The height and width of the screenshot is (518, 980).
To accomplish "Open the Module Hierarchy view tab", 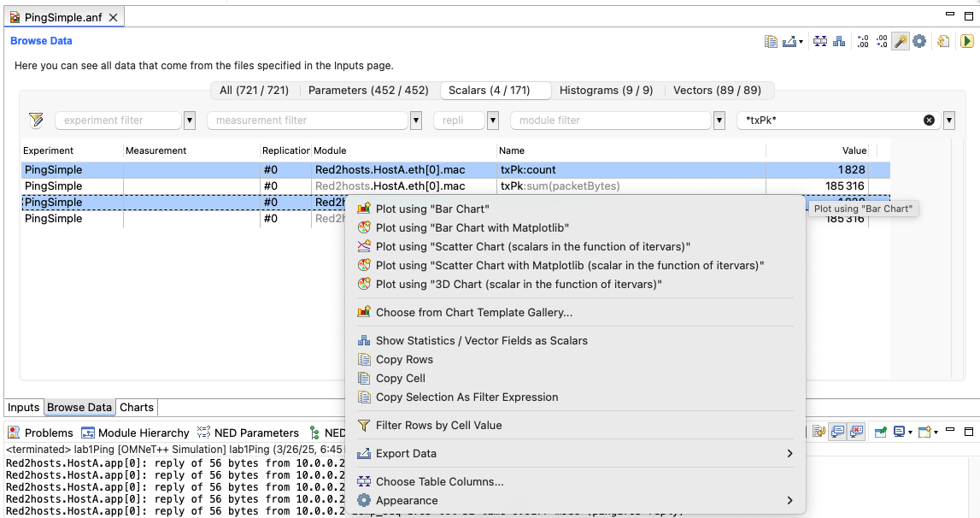I will [x=135, y=433].
